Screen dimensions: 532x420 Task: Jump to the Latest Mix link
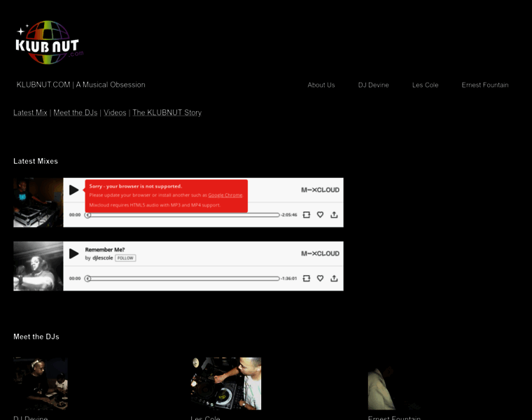pos(30,113)
